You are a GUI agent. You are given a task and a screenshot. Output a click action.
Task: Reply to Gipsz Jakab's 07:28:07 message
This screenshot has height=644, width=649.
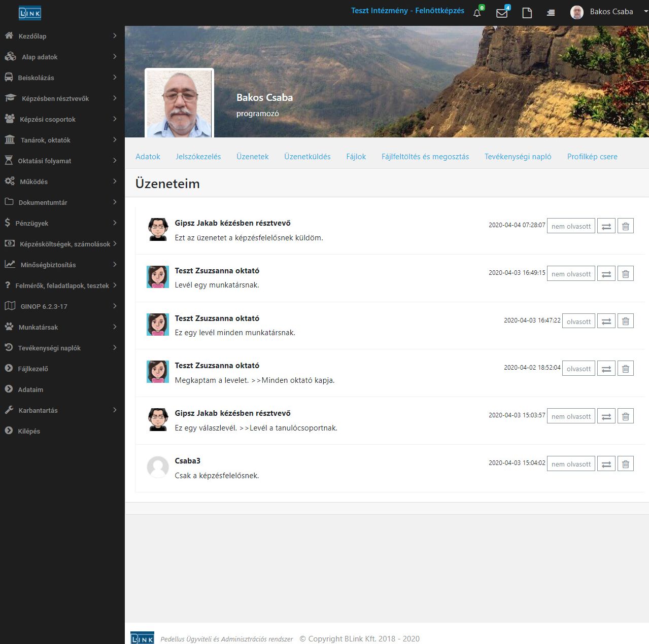point(606,226)
